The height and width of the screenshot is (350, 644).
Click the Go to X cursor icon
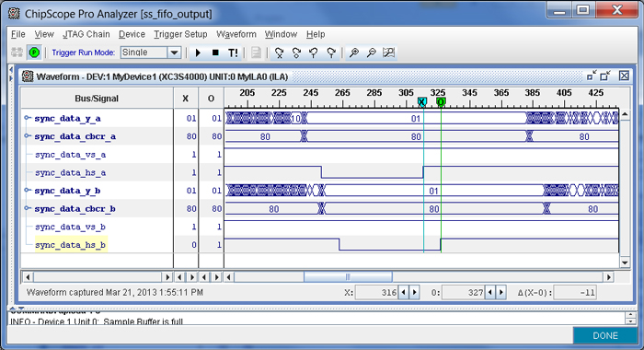[x=280, y=52]
